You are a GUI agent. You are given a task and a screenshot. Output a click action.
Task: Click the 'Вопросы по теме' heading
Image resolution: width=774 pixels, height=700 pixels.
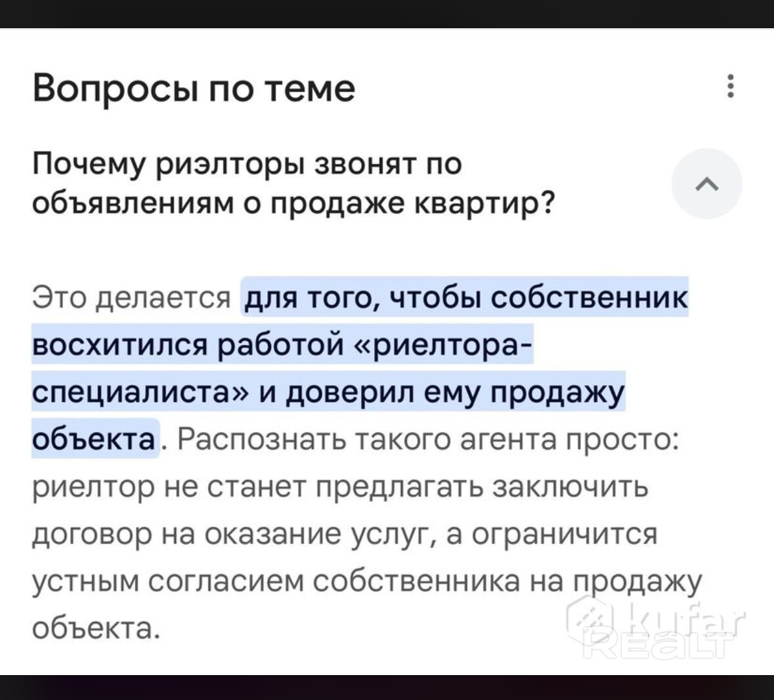(194, 88)
